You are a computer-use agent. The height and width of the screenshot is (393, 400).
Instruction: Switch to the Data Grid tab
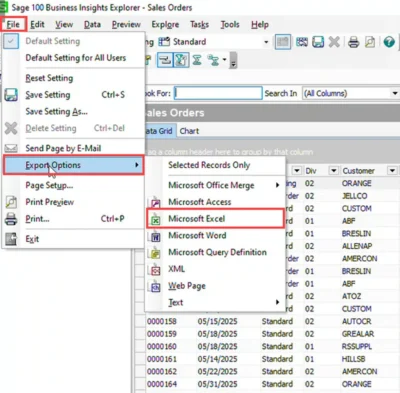(160, 131)
